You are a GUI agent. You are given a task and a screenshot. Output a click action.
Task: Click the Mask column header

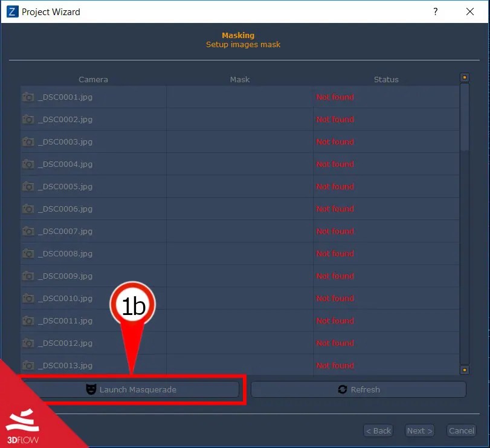(239, 79)
